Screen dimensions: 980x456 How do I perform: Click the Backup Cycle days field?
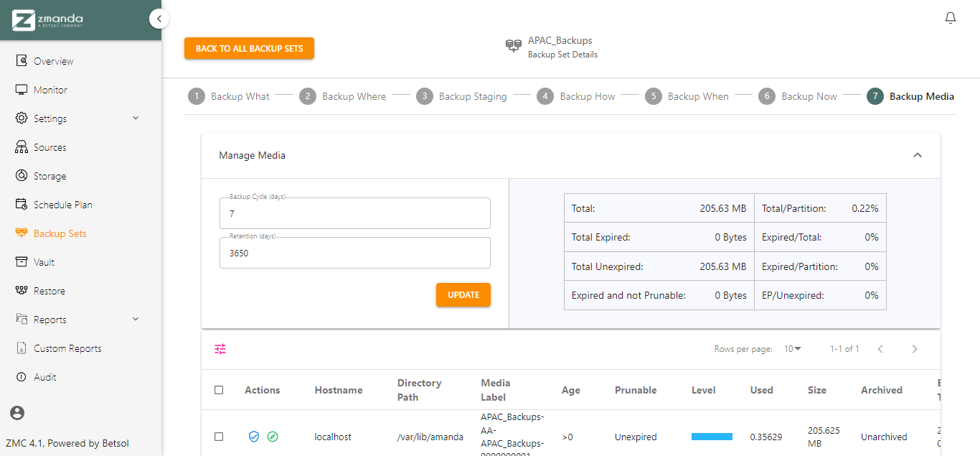[x=355, y=213]
